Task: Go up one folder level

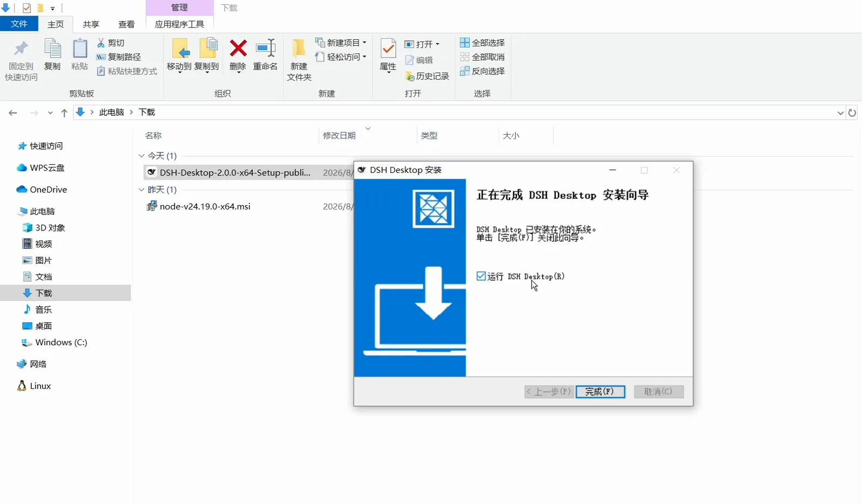Action: pyautogui.click(x=64, y=113)
